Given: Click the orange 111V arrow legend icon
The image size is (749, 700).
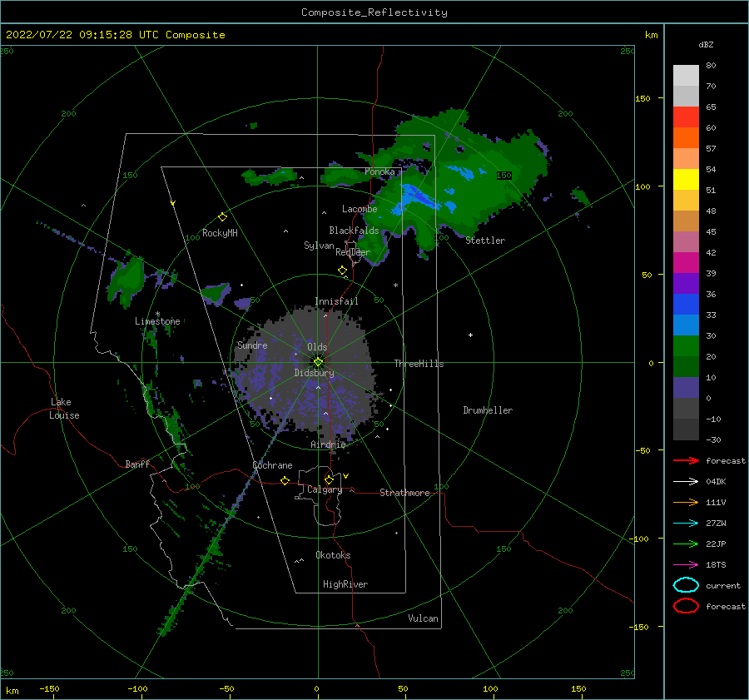Looking at the screenshot, I should click(x=686, y=502).
